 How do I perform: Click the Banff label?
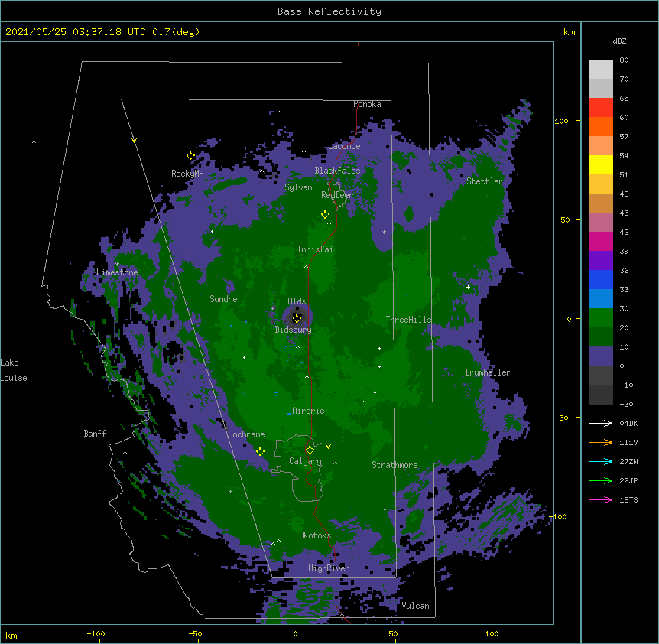click(95, 434)
